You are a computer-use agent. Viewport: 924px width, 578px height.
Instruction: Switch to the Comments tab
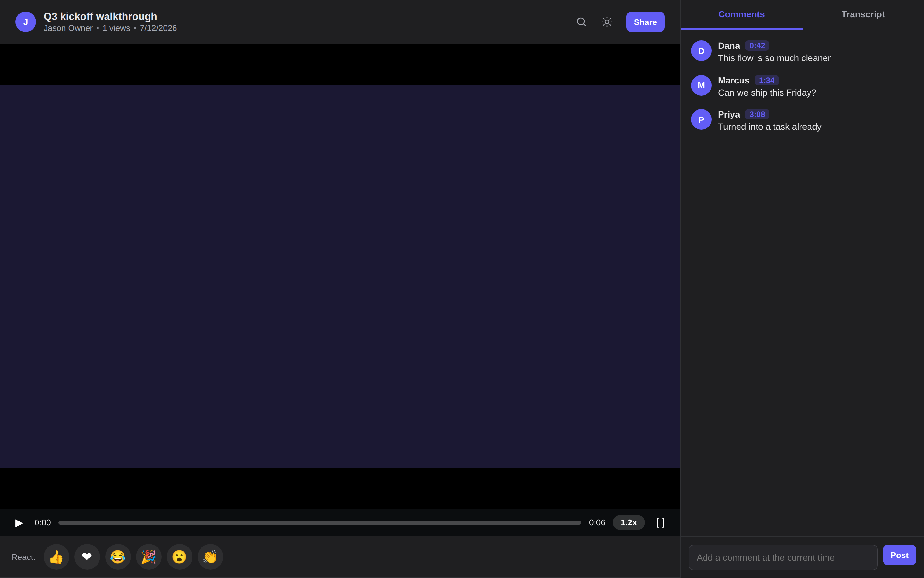741,14
